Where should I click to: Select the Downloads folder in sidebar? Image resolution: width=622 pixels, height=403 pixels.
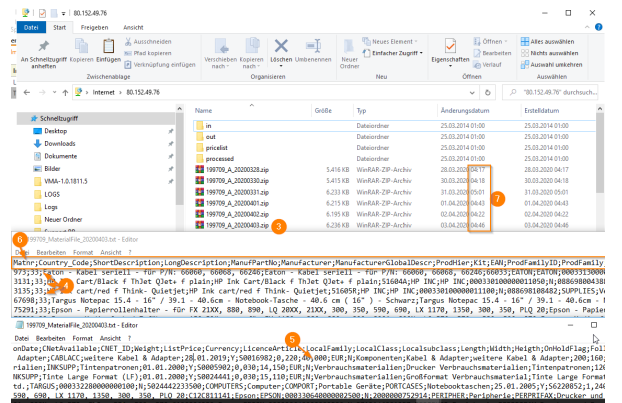(59, 143)
